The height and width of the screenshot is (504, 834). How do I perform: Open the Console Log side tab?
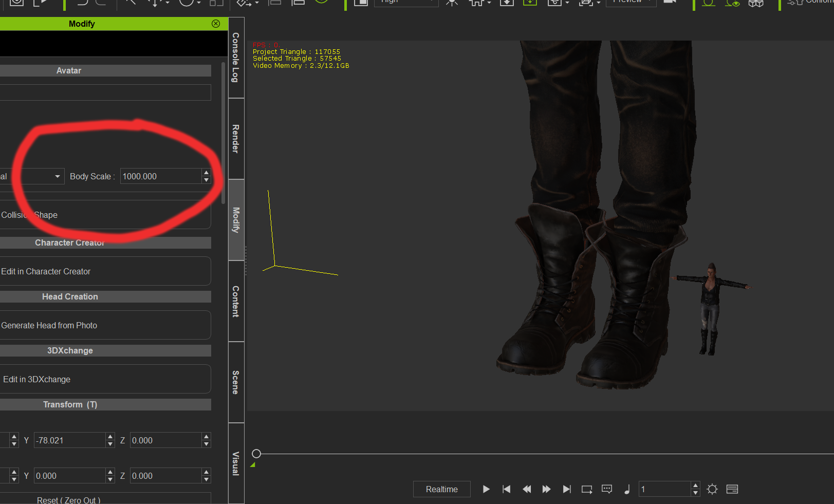coord(236,58)
